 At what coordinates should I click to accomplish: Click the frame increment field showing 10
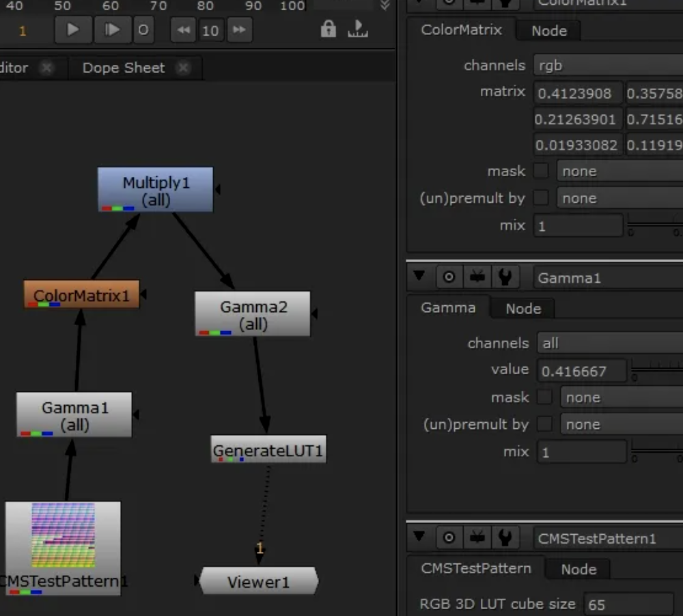pos(211,30)
